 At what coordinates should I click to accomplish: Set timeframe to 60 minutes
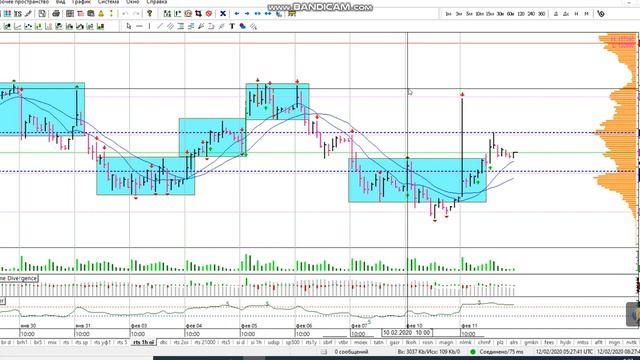(510, 13)
